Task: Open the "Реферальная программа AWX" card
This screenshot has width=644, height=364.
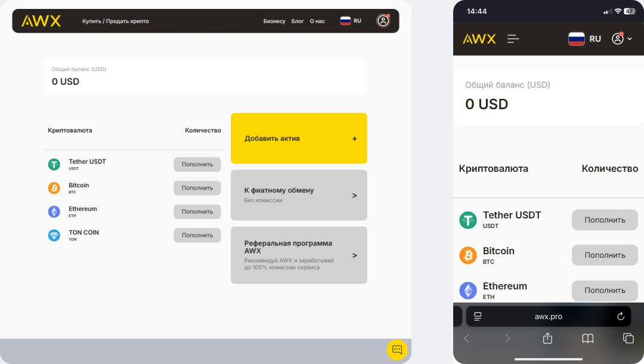Action: (x=299, y=255)
